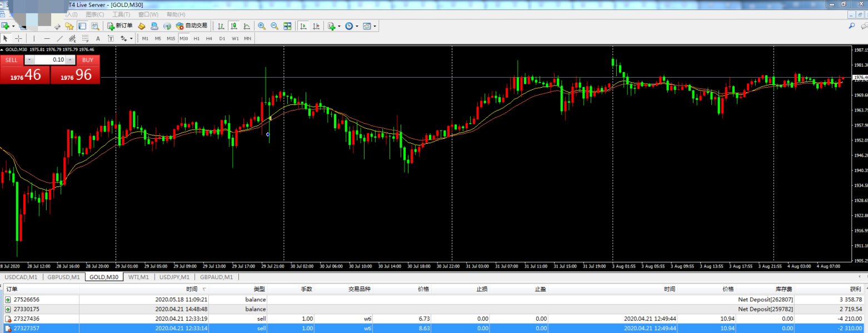Switch chart to bar chart mode
This screenshot has height=333, width=868.
coord(221,26)
